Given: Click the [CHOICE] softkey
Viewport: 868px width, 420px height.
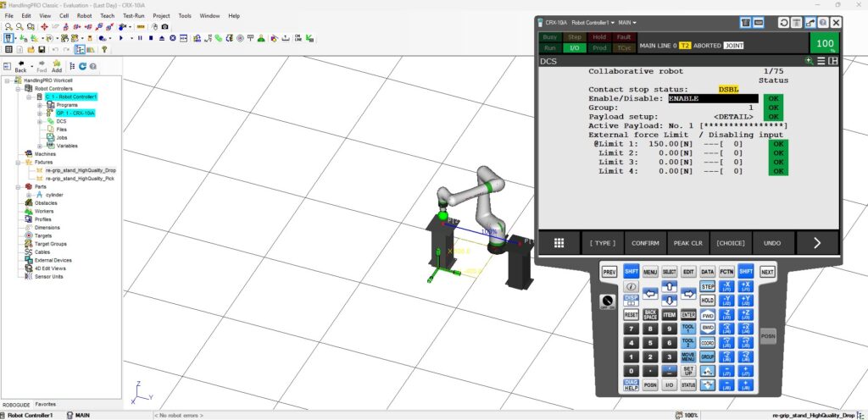Looking at the screenshot, I should pyautogui.click(x=731, y=243).
